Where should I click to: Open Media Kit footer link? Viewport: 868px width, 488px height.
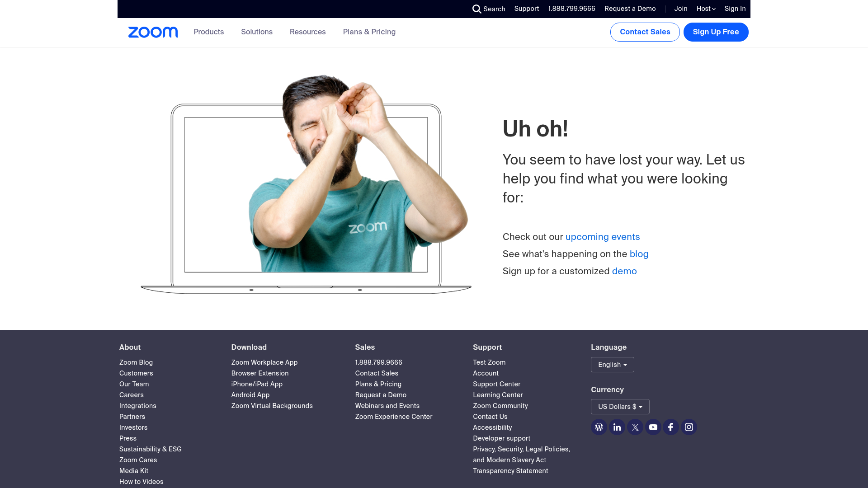(x=134, y=471)
